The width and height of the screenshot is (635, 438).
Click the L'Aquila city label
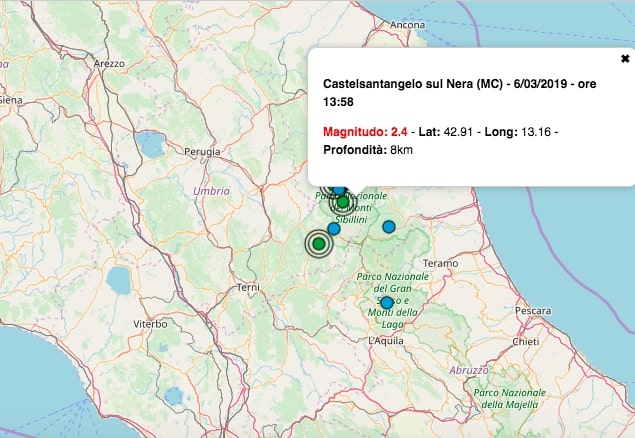(385, 341)
